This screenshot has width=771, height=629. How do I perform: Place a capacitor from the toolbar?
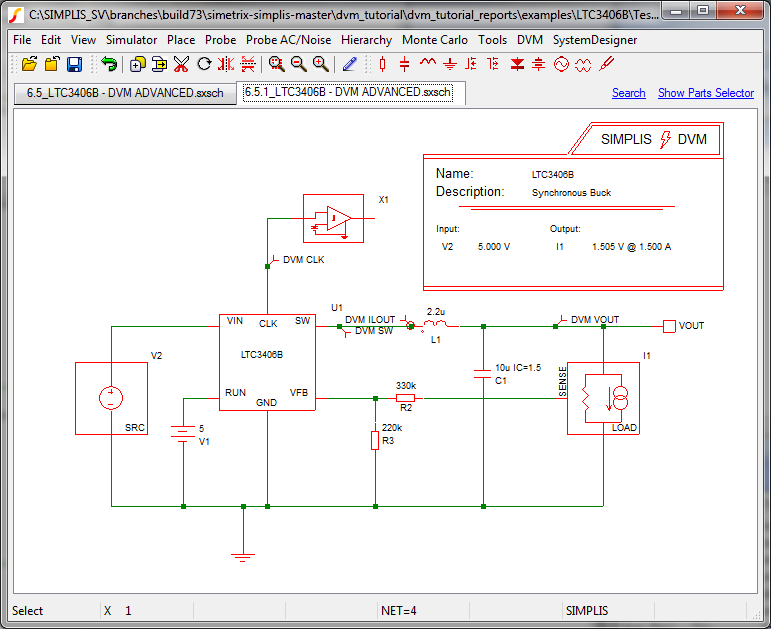(x=404, y=64)
